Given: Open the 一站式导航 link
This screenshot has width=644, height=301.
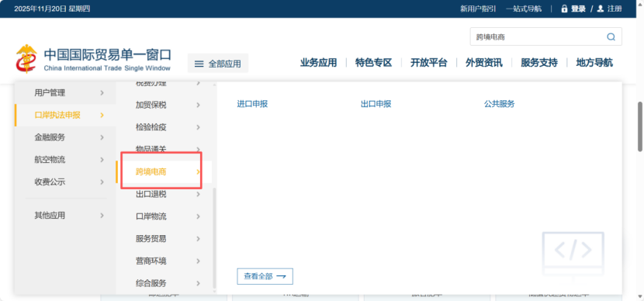Looking at the screenshot, I should click(524, 9).
